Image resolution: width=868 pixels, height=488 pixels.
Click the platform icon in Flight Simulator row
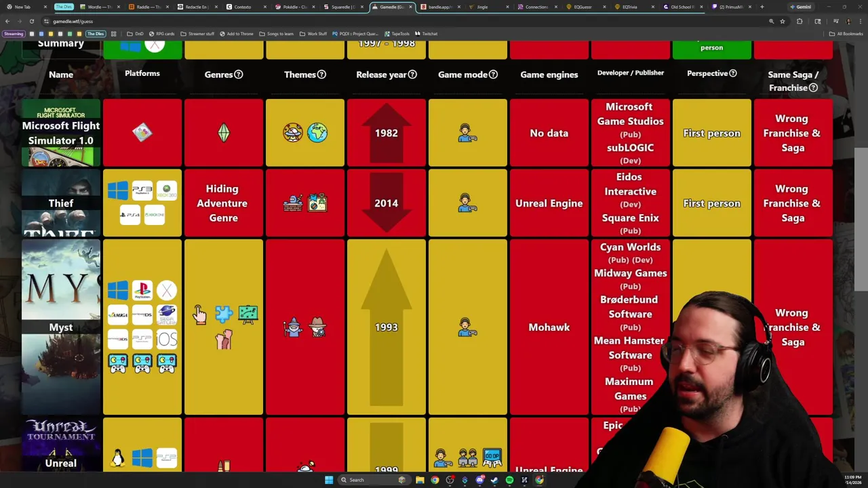142,133
